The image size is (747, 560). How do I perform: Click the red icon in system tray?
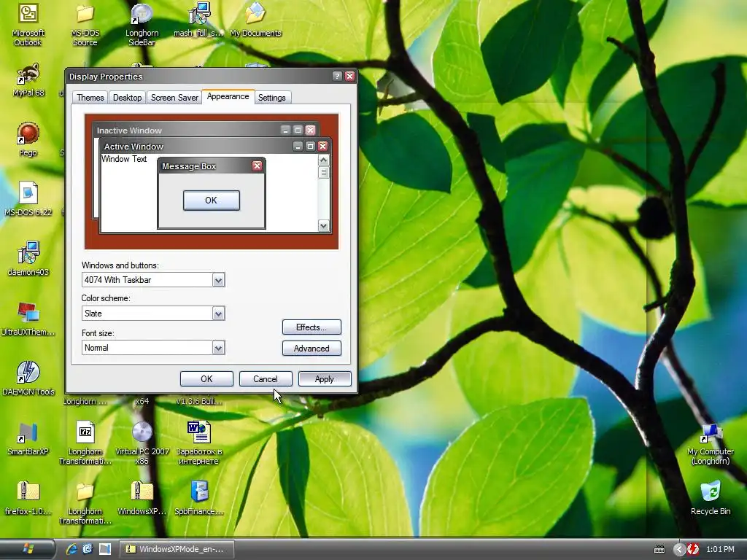693,549
